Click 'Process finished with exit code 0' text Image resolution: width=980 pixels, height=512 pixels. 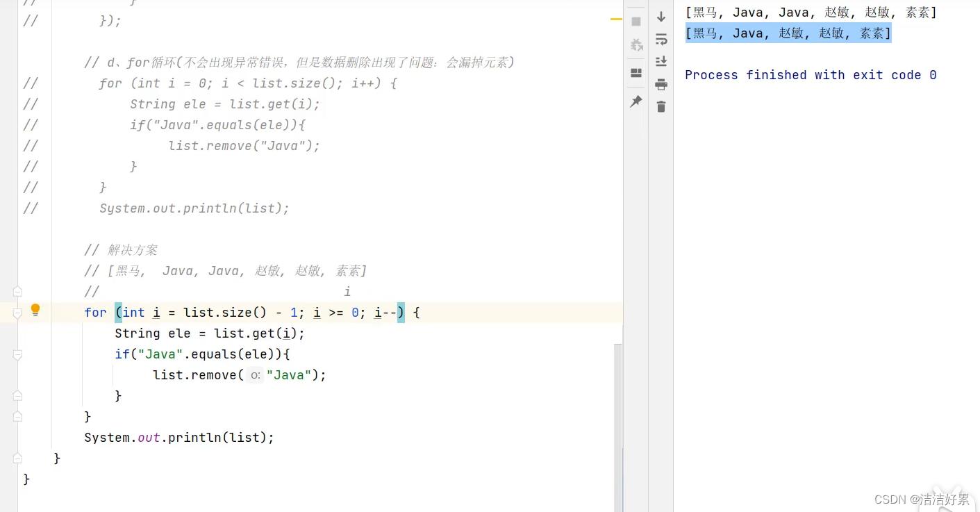811,75
